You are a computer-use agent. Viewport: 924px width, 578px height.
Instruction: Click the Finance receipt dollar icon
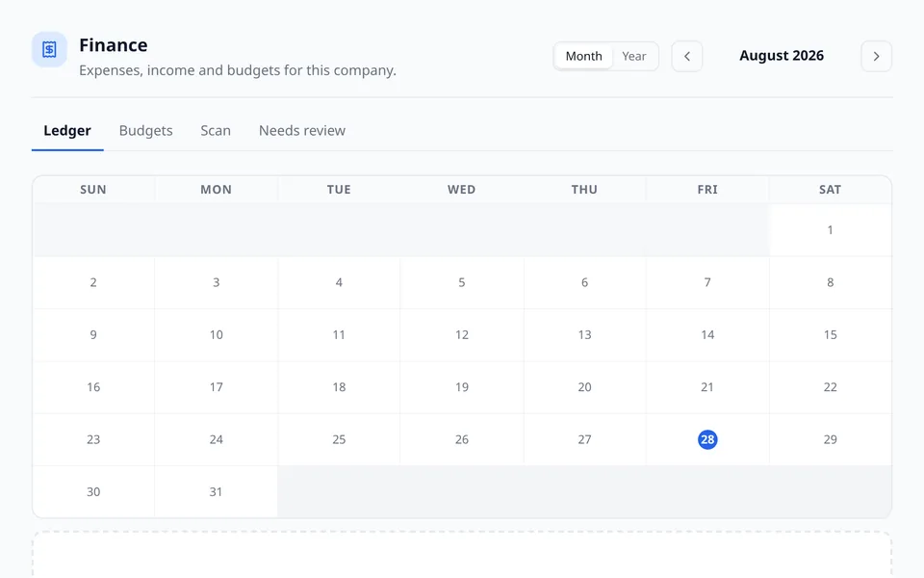49,49
